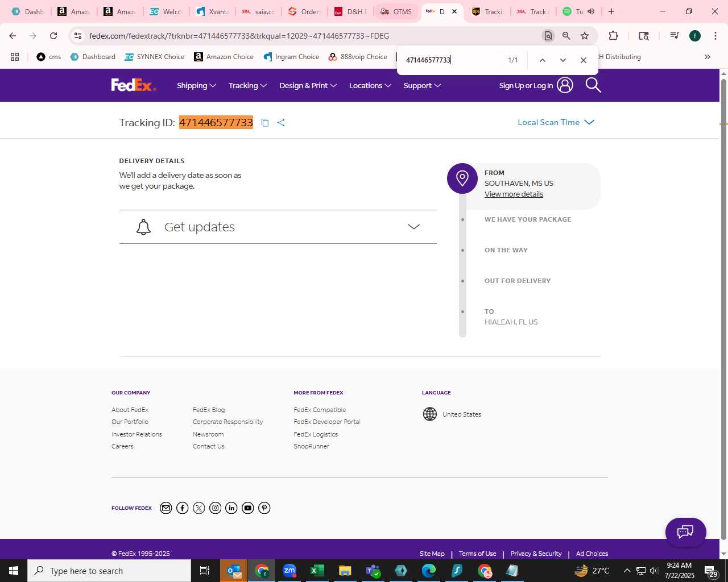Open Ingram Choice bookmark

[291, 57]
